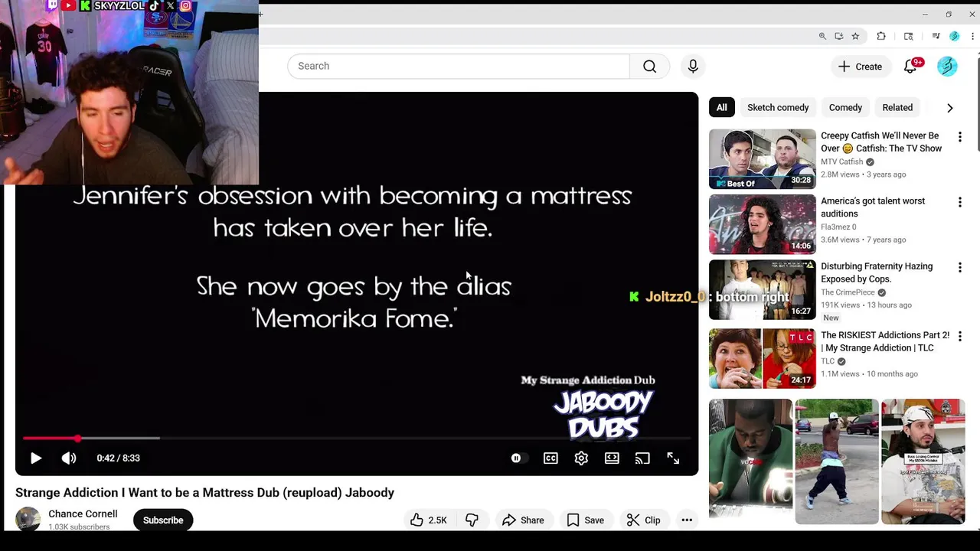
Task: Open more actions menu beside Clip
Action: point(687,520)
